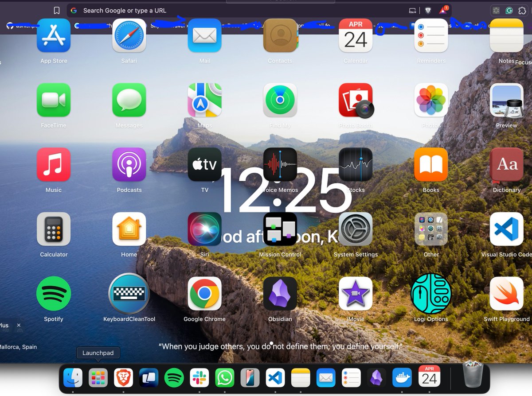Open Photo Booth
This screenshot has height=396, width=532.
[356, 100]
